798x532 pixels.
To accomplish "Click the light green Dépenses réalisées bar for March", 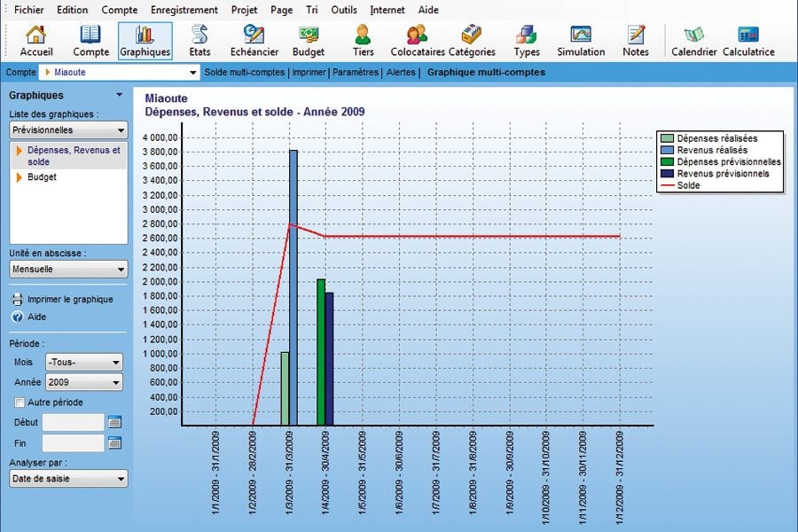I will pyautogui.click(x=285, y=388).
